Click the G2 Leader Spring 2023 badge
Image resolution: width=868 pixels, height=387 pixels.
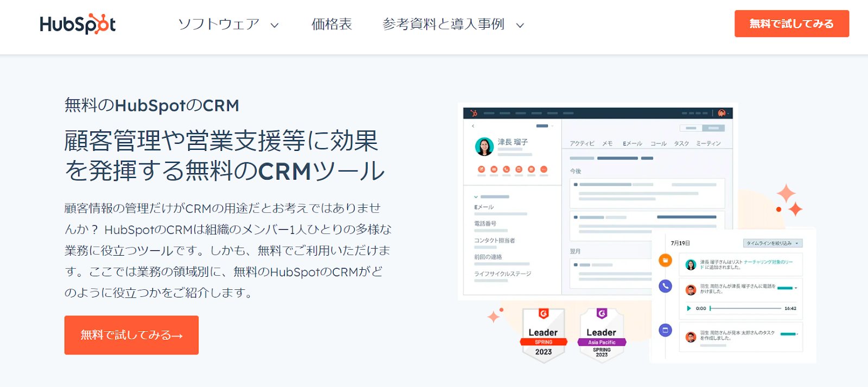click(x=544, y=335)
